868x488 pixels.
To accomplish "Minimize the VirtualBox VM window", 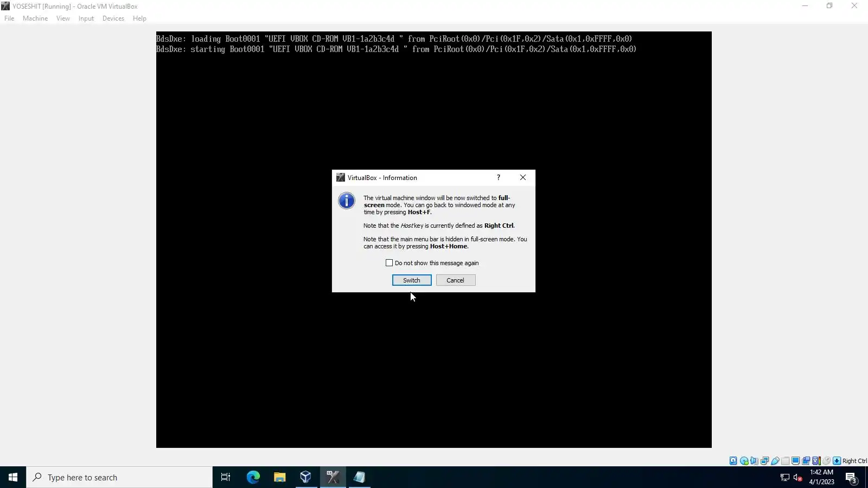I will (x=805, y=6).
